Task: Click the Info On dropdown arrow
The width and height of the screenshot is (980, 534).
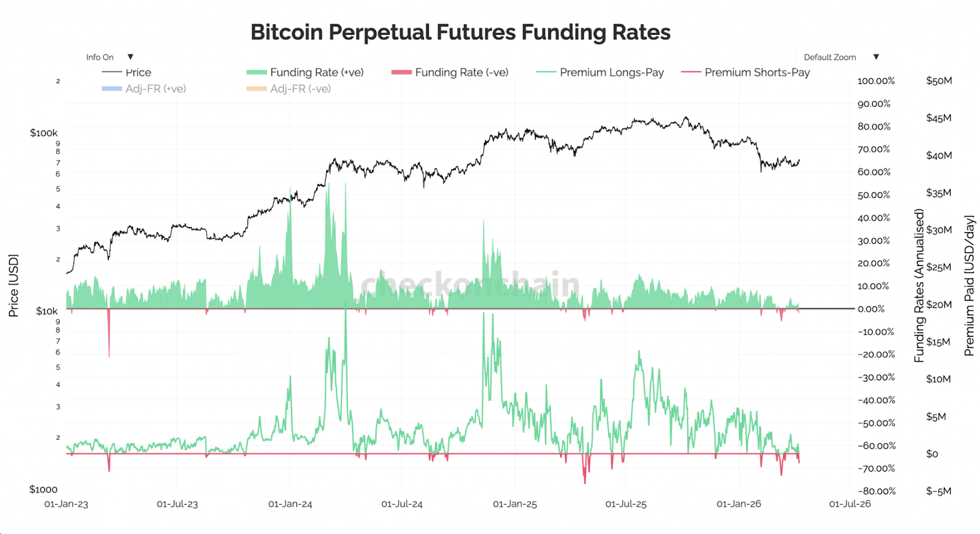Action: coord(130,56)
